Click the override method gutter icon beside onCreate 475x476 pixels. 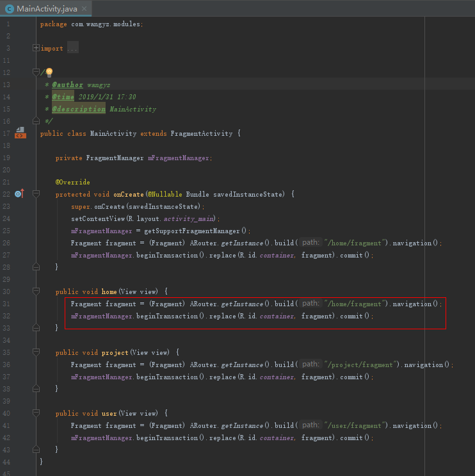pyautogui.click(x=20, y=193)
